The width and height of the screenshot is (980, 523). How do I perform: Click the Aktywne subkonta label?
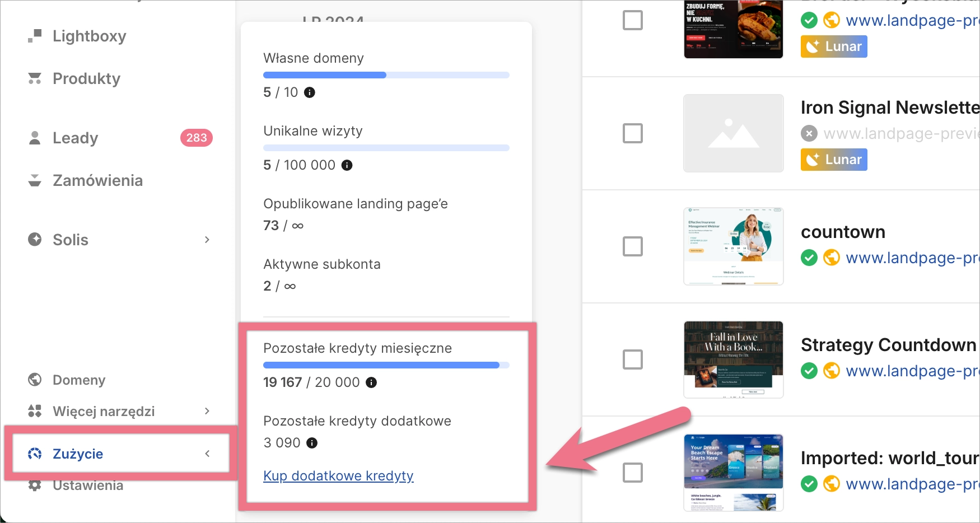click(322, 264)
